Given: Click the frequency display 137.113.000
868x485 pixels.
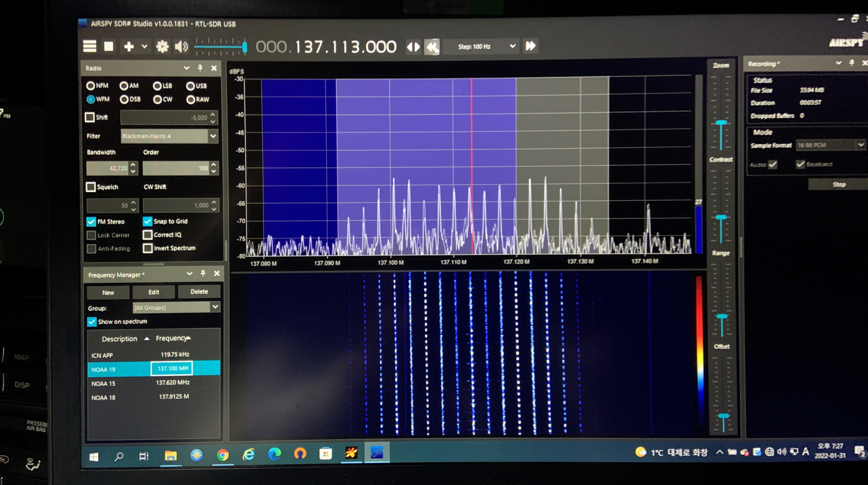Looking at the screenshot, I should point(326,47).
